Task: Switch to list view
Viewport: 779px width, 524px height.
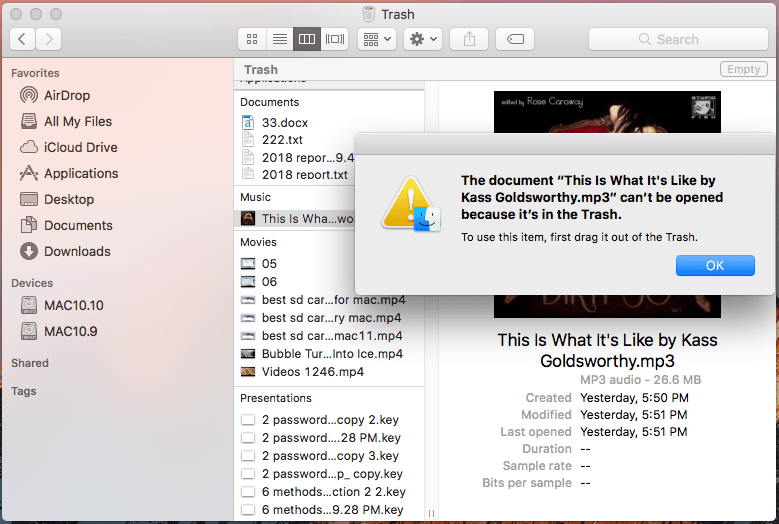Action: pos(280,39)
